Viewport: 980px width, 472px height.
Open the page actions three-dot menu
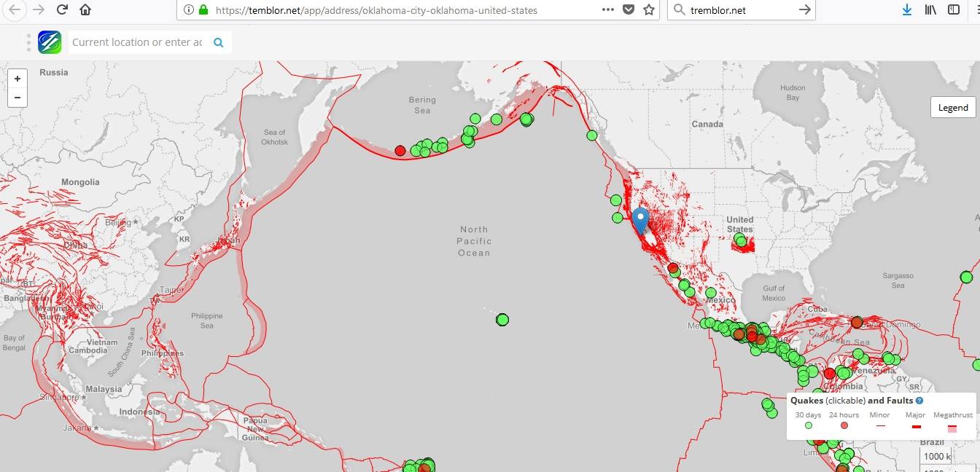[608, 9]
